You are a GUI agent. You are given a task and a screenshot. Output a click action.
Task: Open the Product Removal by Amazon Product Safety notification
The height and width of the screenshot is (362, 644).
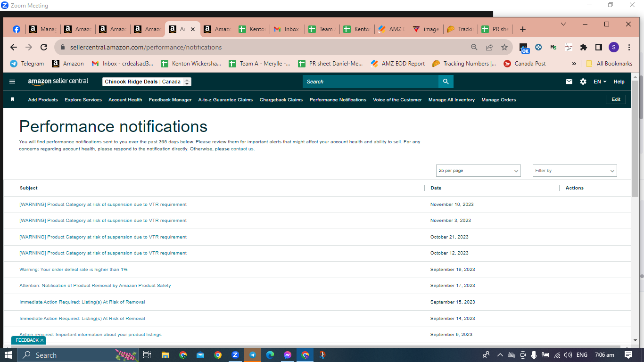coord(95,286)
